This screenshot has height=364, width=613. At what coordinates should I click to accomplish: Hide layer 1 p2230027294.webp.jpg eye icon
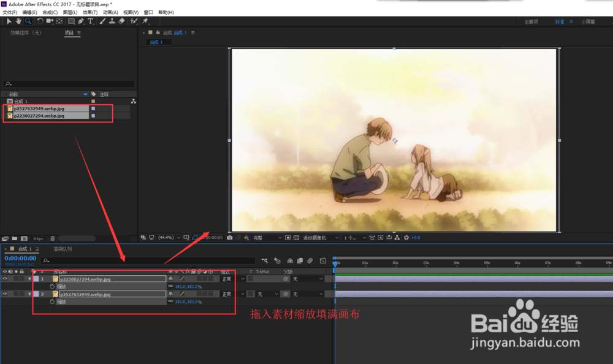point(5,279)
